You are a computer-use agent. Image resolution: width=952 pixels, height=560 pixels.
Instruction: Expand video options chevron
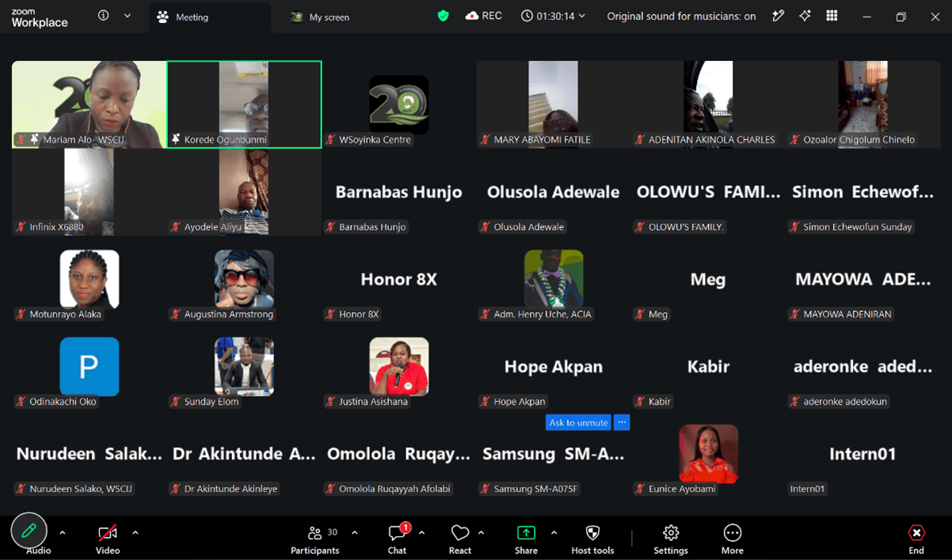[135, 533]
